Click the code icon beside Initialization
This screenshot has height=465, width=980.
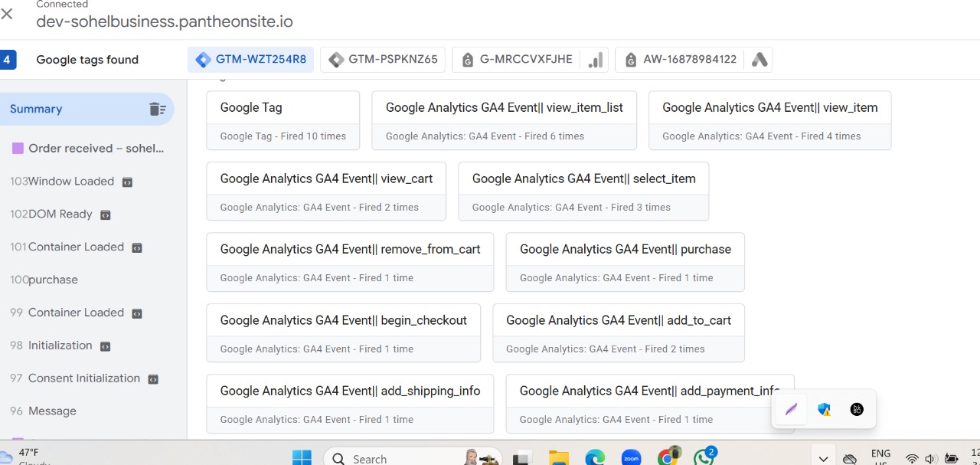coord(106,346)
